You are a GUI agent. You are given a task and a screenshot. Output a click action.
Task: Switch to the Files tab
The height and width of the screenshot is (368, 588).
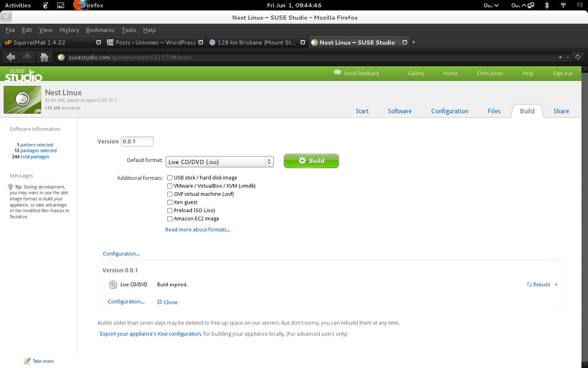tap(494, 111)
